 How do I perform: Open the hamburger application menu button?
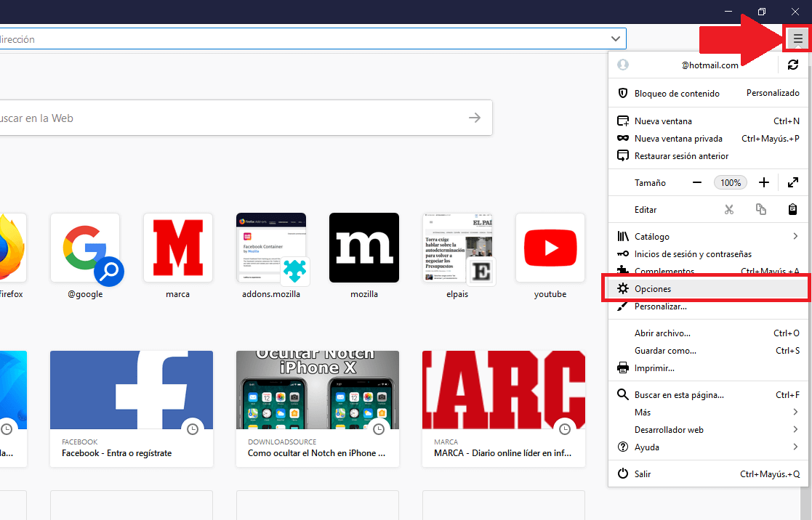click(797, 38)
